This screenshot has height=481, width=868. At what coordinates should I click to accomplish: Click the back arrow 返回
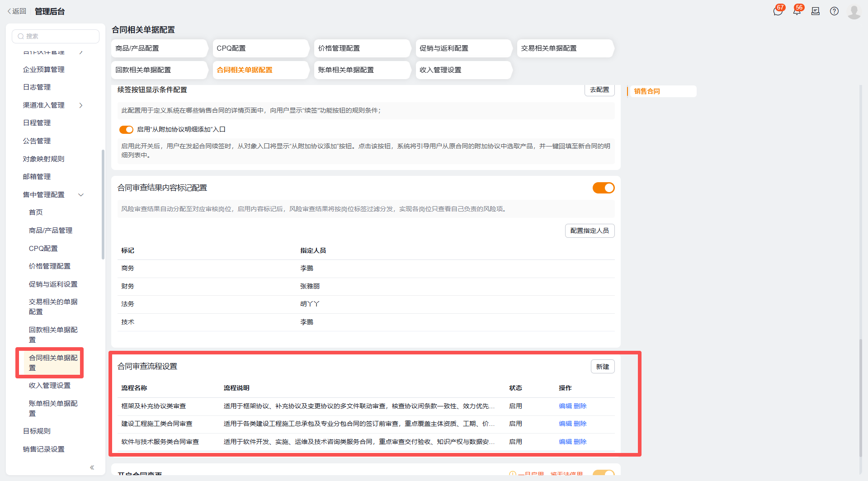pos(17,11)
